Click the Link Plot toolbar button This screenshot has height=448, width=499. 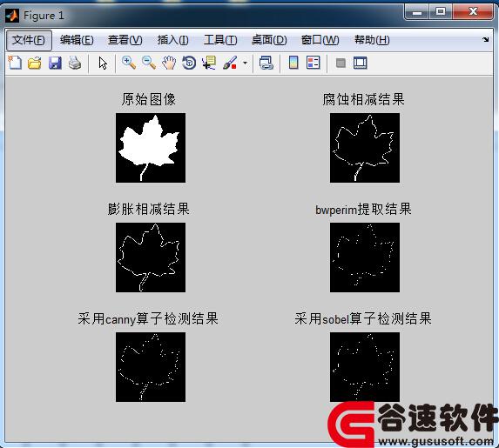coord(266,63)
